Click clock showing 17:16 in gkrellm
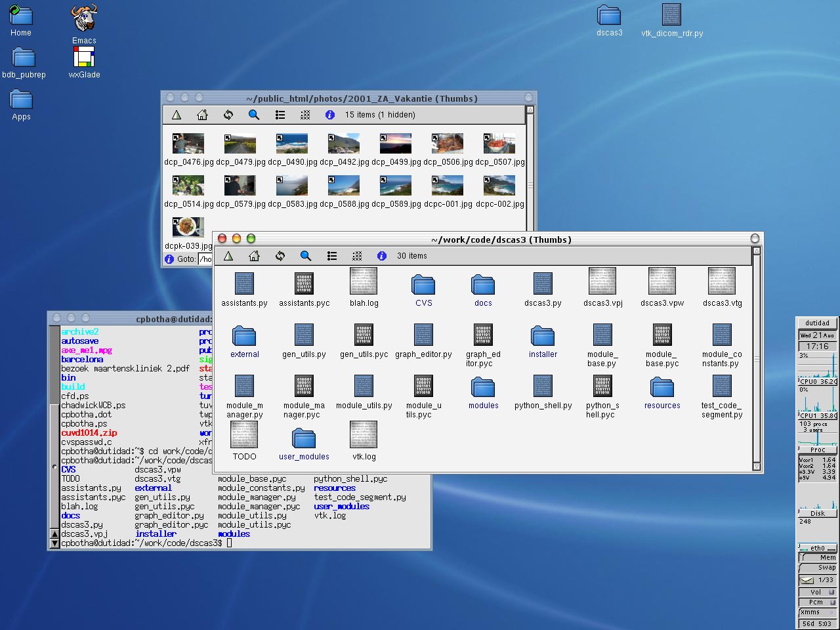The height and width of the screenshot is (630, 840). 817,346
